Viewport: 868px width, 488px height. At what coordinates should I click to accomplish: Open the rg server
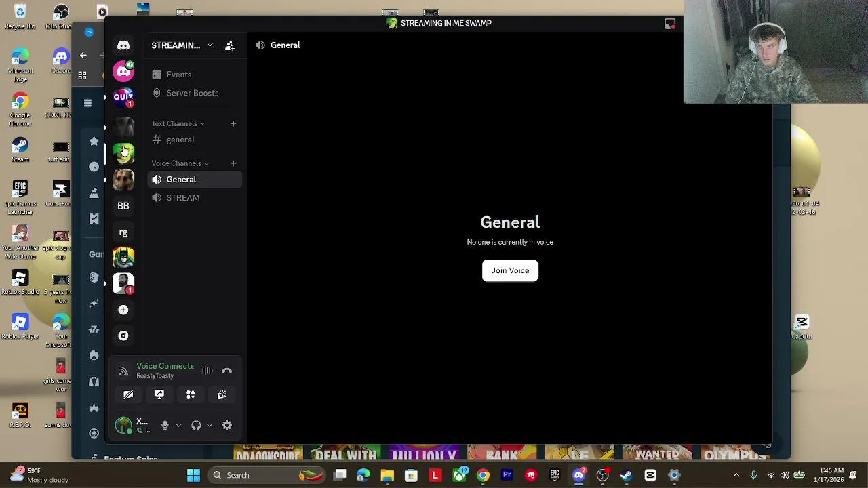click(x=123, y=232)
